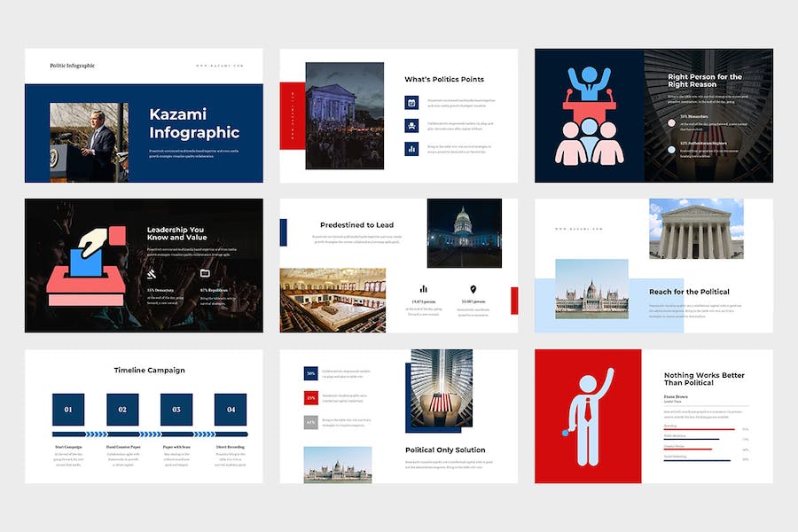
Task: Click the gavel icon above 55% Democrats
Action: [153, 277]
